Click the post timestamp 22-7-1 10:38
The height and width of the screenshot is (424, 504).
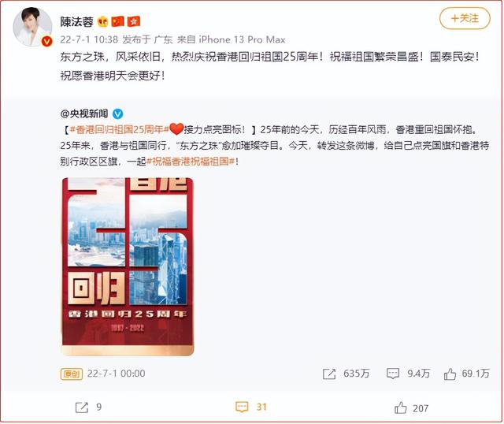tap(89, 39)
